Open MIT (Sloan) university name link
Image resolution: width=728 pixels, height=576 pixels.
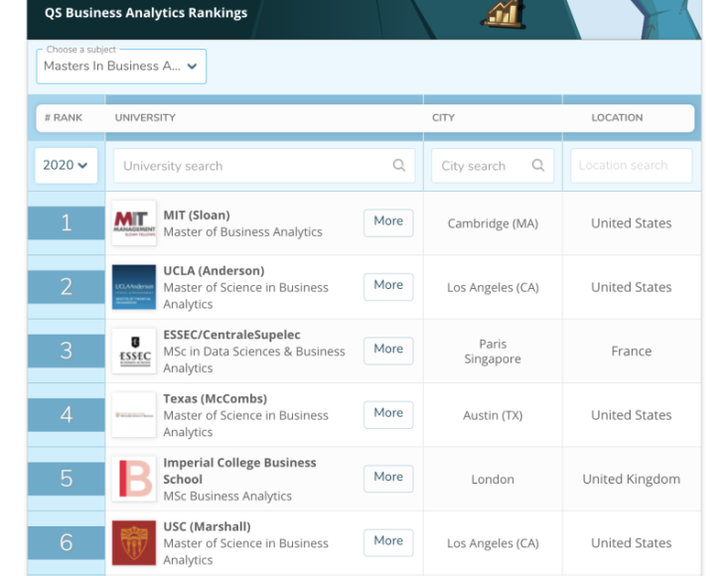(x=197, y=216)
